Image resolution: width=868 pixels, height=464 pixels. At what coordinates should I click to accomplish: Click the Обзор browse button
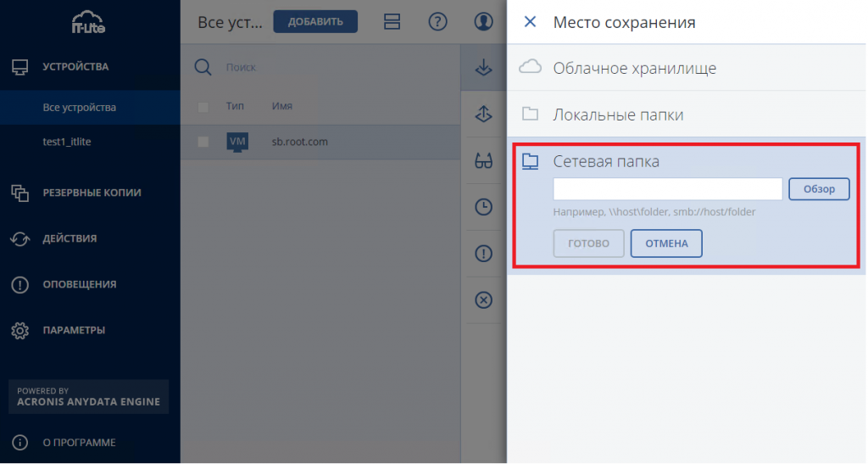(x=820, y=189)
